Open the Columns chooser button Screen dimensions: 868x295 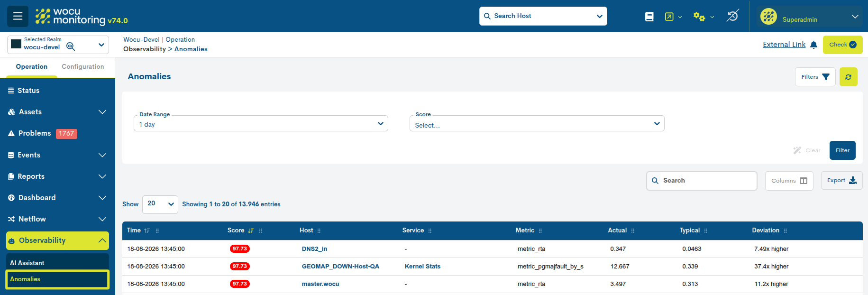[x=789, y=181]
